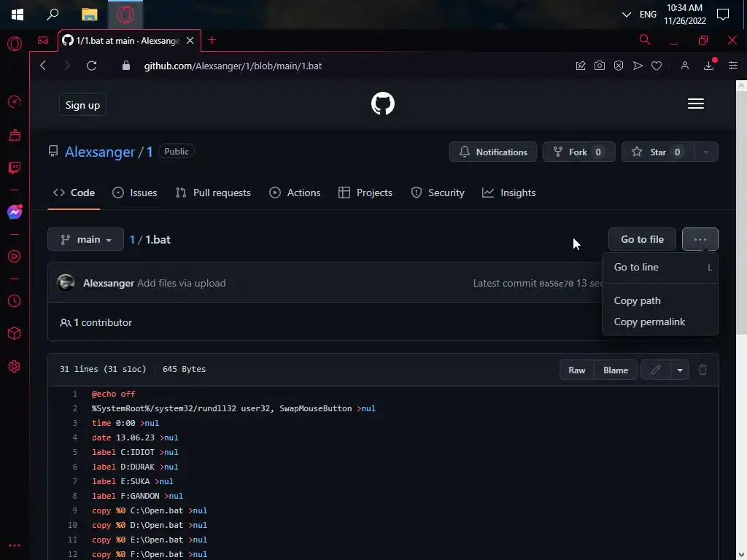Select Copy path menu entry
The height and width of the screenshot is (560, 747).
click(659, 300)
